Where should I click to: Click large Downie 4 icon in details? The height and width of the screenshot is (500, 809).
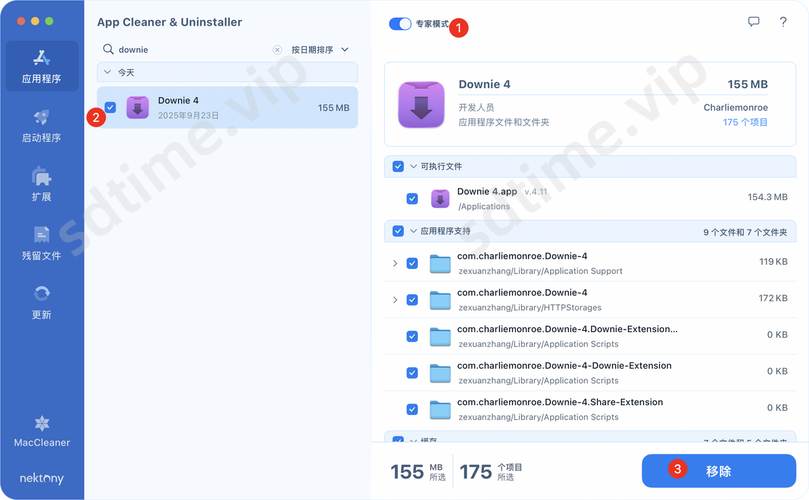coord(421,105)
